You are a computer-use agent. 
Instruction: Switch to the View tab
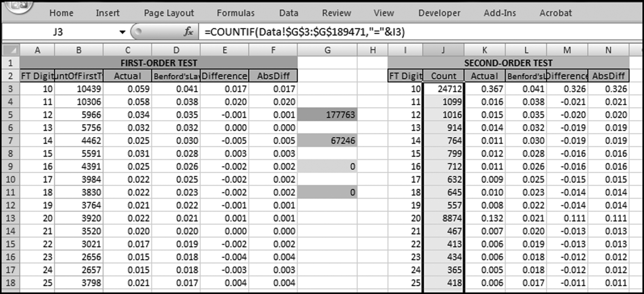[x=384, y=13]
